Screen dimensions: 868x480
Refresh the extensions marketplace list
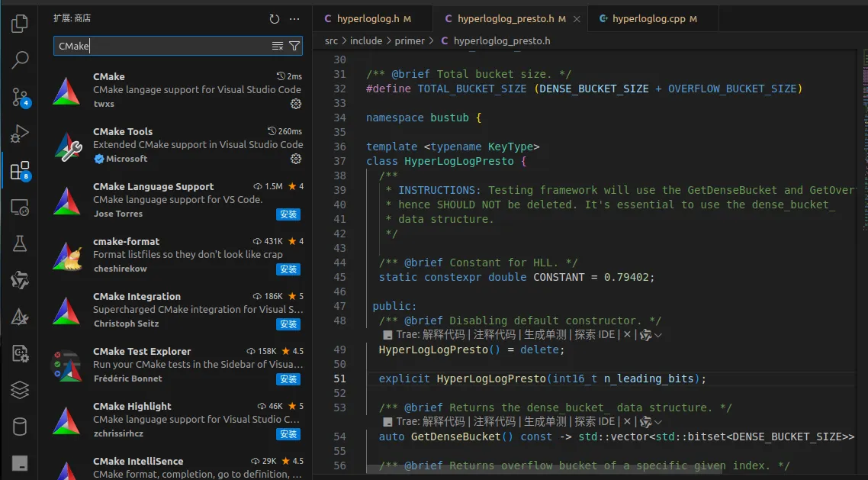coord(275,19)
